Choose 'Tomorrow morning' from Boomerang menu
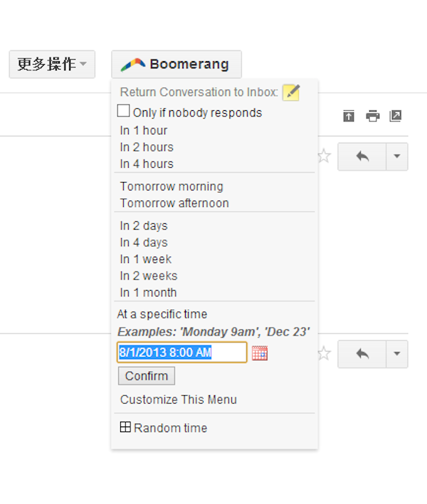427x504 pixels. (172, 186)
